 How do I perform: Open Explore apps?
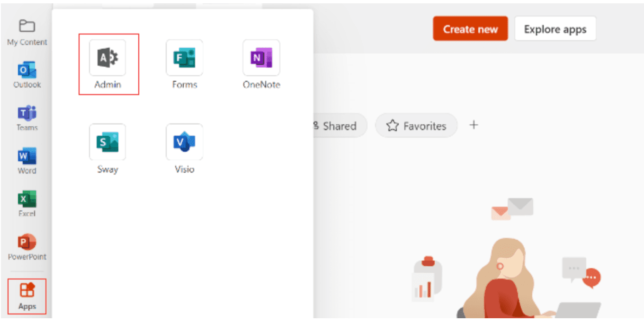[555, 28]
